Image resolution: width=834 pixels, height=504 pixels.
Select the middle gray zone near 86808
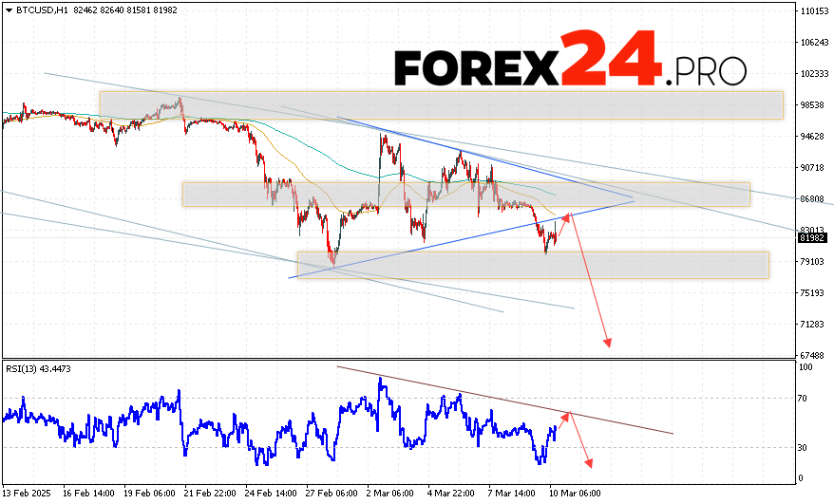point(465,194)
